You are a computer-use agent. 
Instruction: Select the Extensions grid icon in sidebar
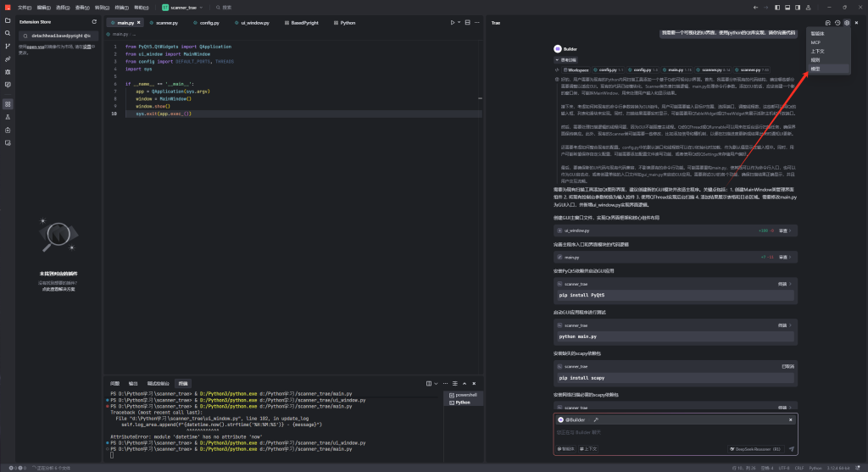click(8, 104)
